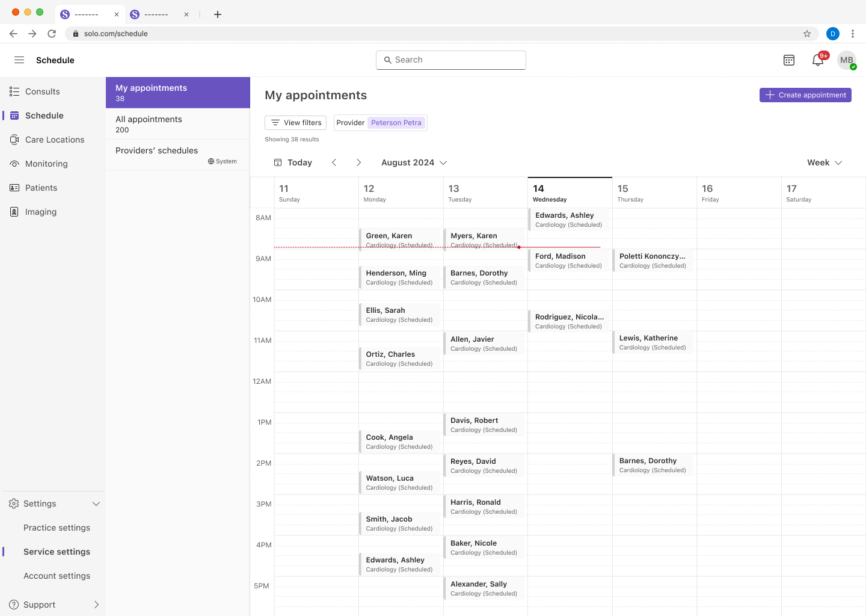Open Ortiz, Charles appointment
The width and height of the screenshot is (866, 616).
(x=399, y=357)
